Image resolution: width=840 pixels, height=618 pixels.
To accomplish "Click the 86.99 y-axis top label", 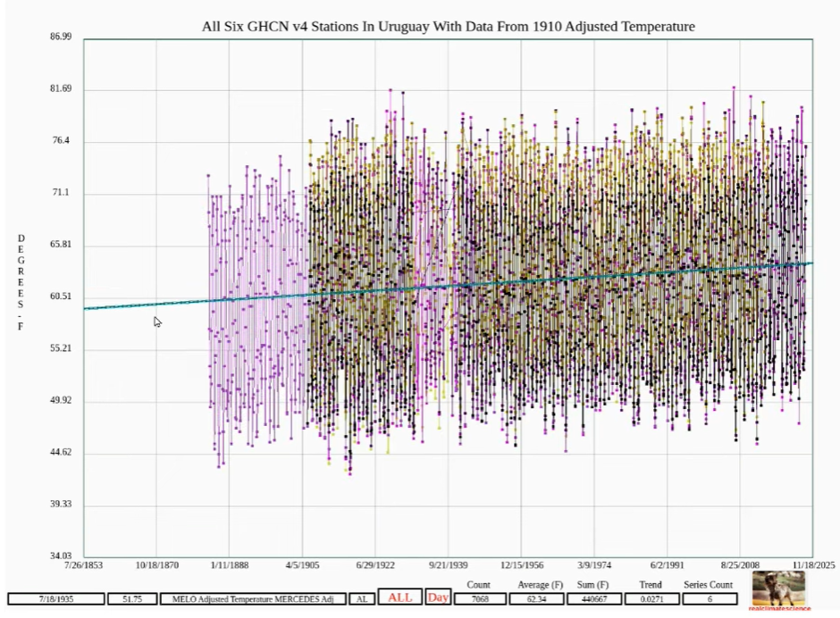I will [61, 38].
